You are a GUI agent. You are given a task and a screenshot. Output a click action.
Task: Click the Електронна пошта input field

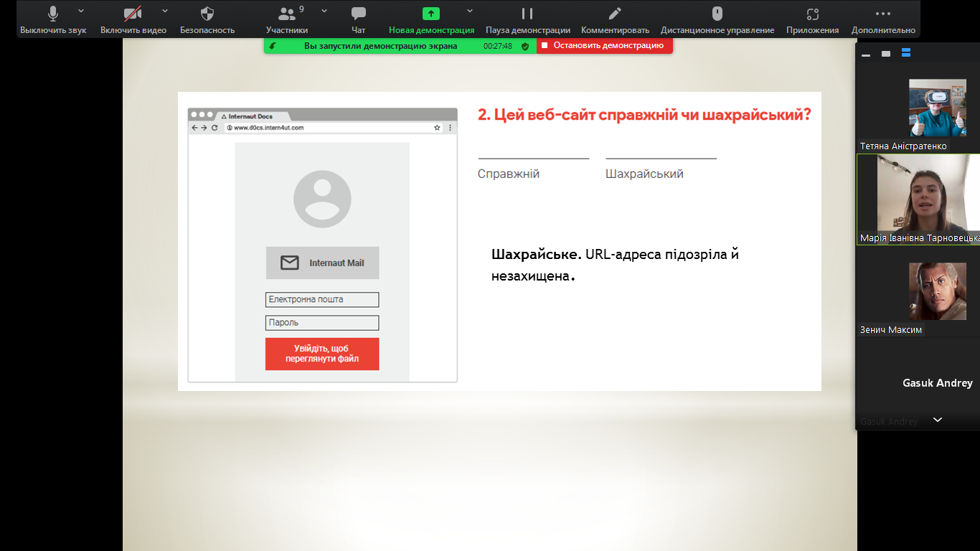coord(322,300)
